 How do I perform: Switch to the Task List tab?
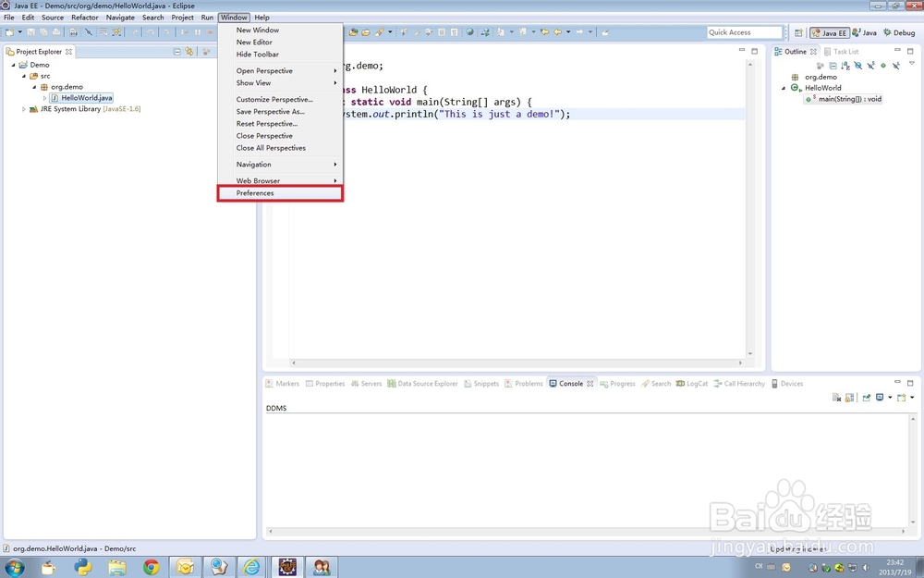coord(841,52)
